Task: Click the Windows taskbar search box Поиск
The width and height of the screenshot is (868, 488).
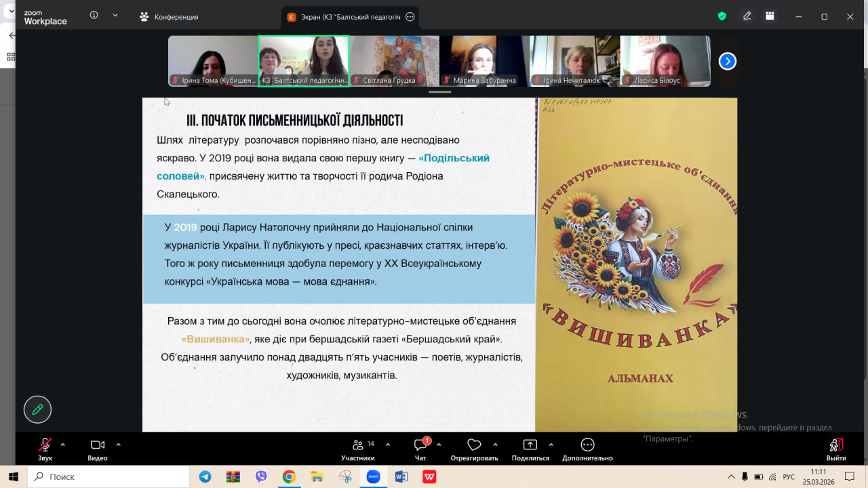Action: tap(108, 477)
